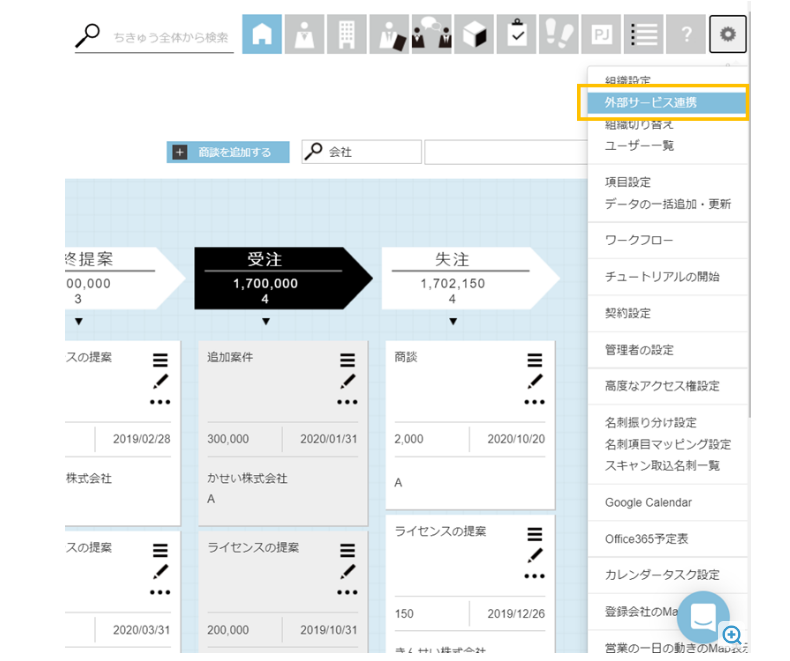790x661 pixels.
Task: Open 名刺振り分け設定 menu item
Action: pos(650,423)
